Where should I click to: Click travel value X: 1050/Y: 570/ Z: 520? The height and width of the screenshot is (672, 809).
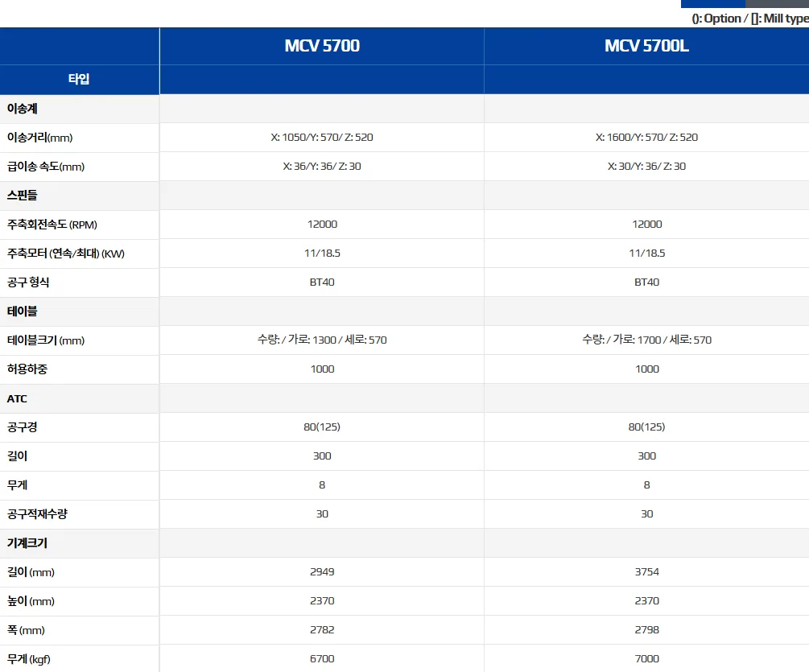tap(322, 137)
